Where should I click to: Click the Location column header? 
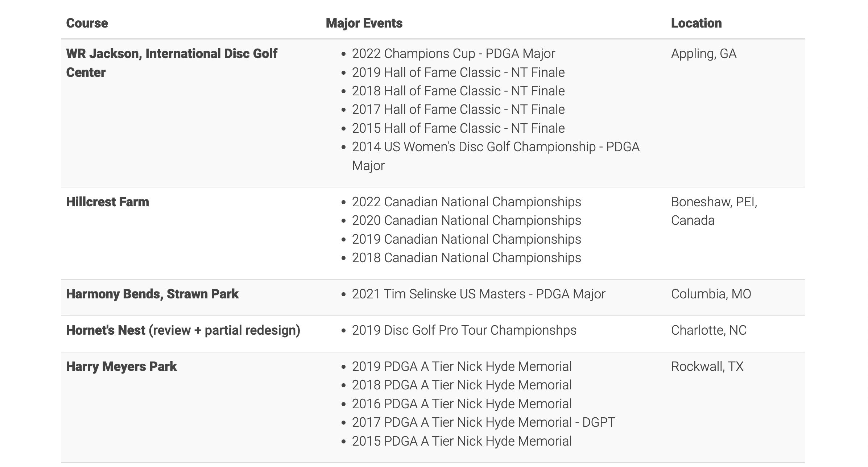click(x=696, y=23)
